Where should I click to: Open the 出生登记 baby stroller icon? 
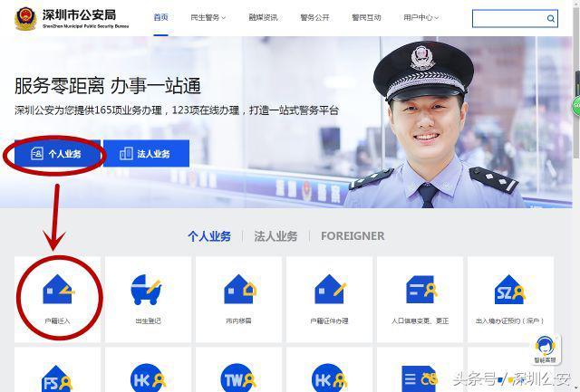pyautogui.click(x=146, y=290)
